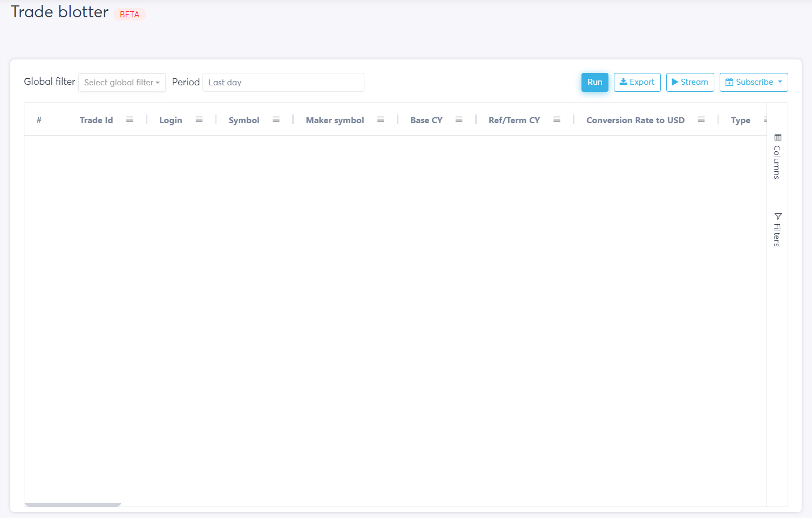Open the Filters side panel tab
This screenshot has width=812, height=518.
(777, 230)
